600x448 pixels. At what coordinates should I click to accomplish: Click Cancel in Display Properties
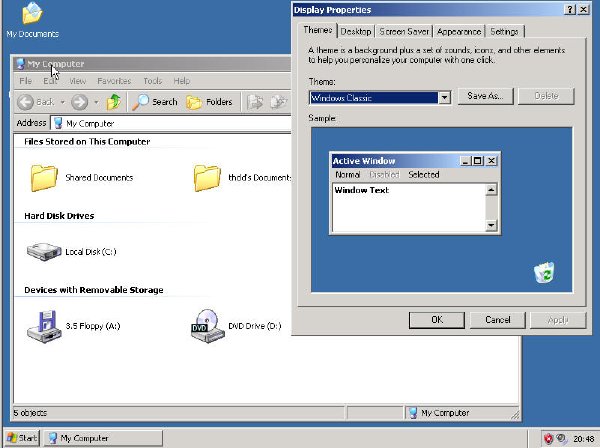[497, 320]
